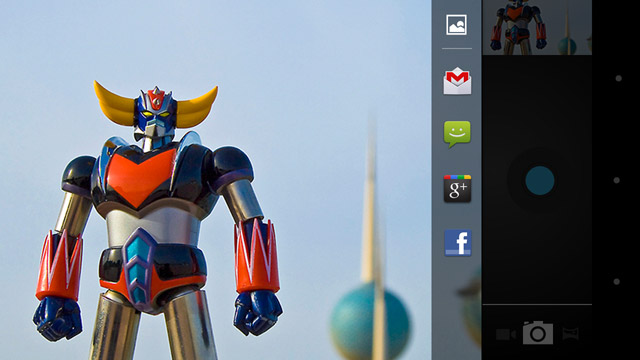Switch to video recording mode

click(x=506, y=334)
